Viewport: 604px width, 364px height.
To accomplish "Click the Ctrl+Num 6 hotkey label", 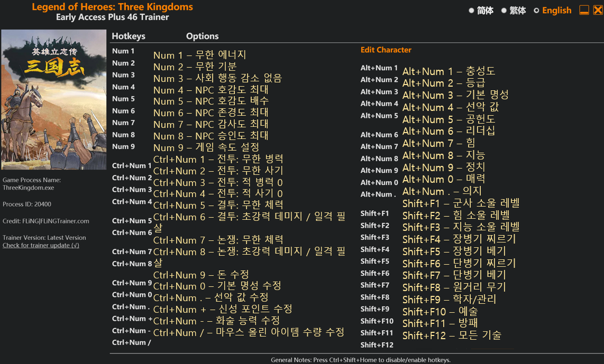I will 132,233.
